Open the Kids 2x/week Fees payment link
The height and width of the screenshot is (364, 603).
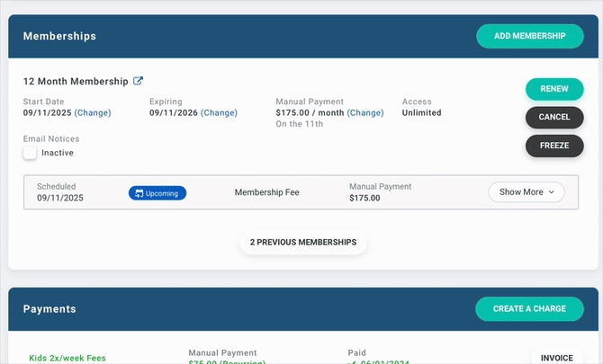[x=67, y=359]
